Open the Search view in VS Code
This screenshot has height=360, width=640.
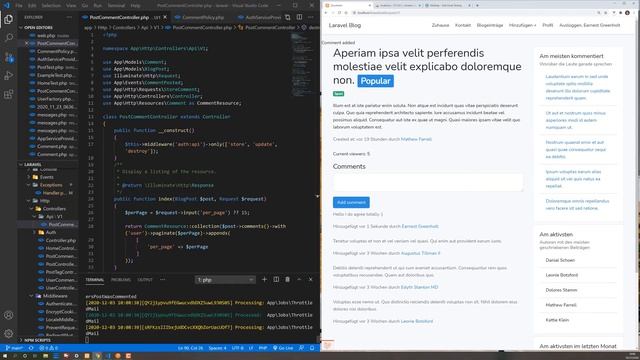pos(9,38)
